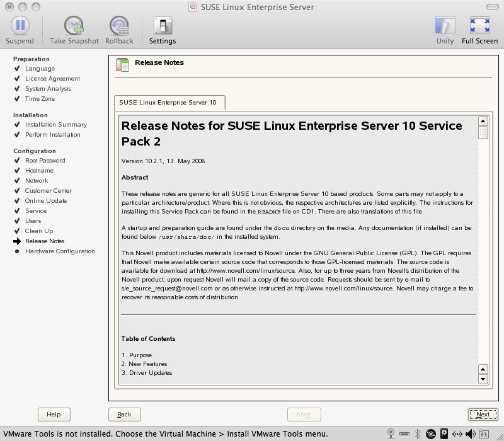
Task: Click the CD/DVD drive status icon
Action: (x=431, y=434)
